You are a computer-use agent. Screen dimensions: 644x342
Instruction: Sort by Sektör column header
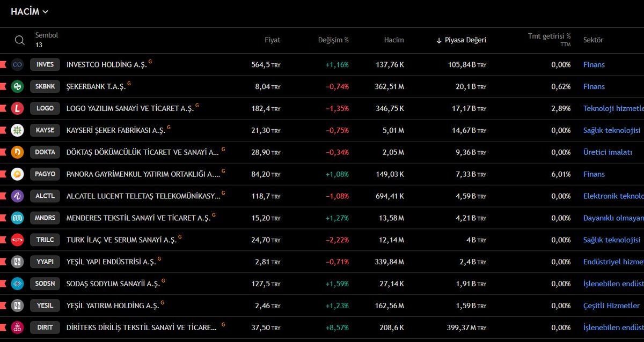pyautogui.click(x=593, y=40)
